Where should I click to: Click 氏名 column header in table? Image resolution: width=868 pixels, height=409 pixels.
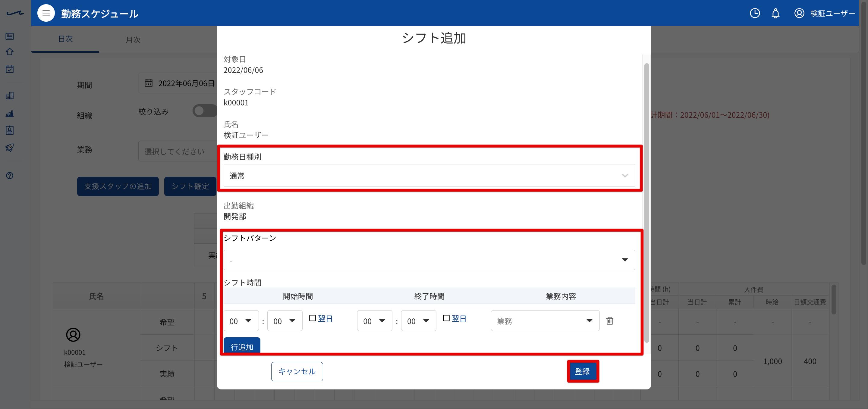click(96, 296)
